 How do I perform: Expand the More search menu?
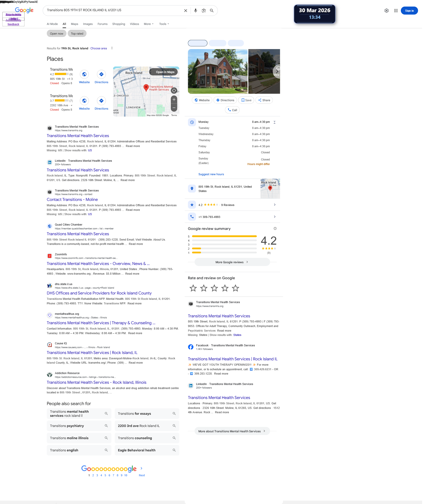149,24
